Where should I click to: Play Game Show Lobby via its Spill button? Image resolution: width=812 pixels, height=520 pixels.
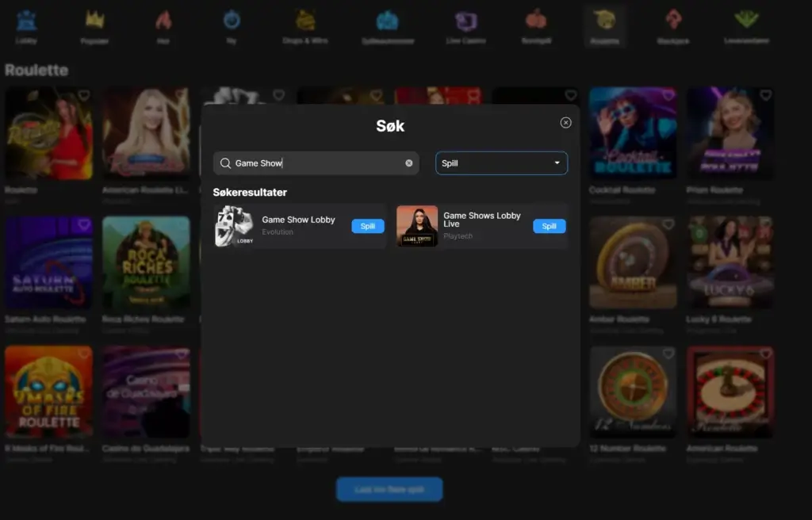tap(368, 227)
